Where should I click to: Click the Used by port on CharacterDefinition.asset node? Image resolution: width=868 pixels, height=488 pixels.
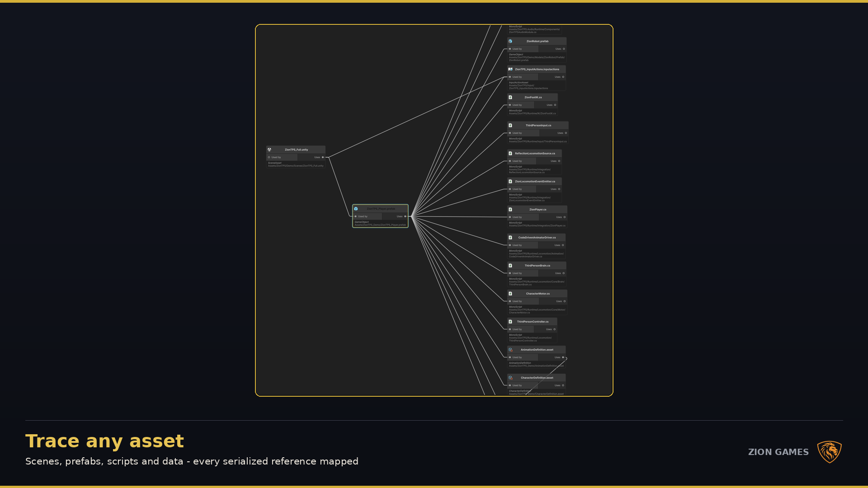(510, 385)
